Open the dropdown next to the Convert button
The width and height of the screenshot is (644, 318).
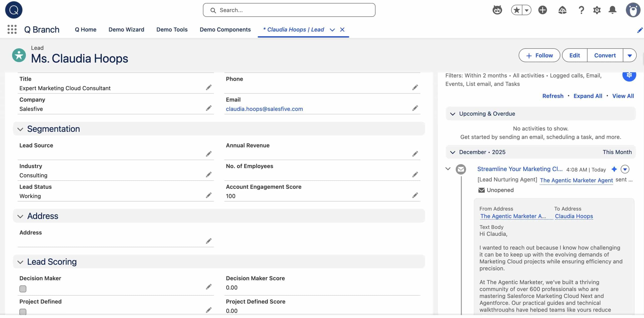point(629,56)
